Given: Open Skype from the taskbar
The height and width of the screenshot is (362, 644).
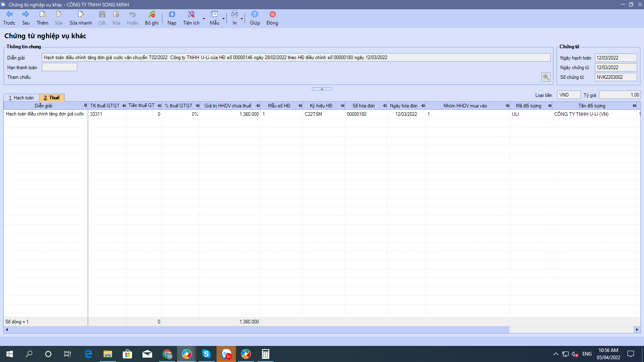Looking at the screenshot, I should coord(206,354).
